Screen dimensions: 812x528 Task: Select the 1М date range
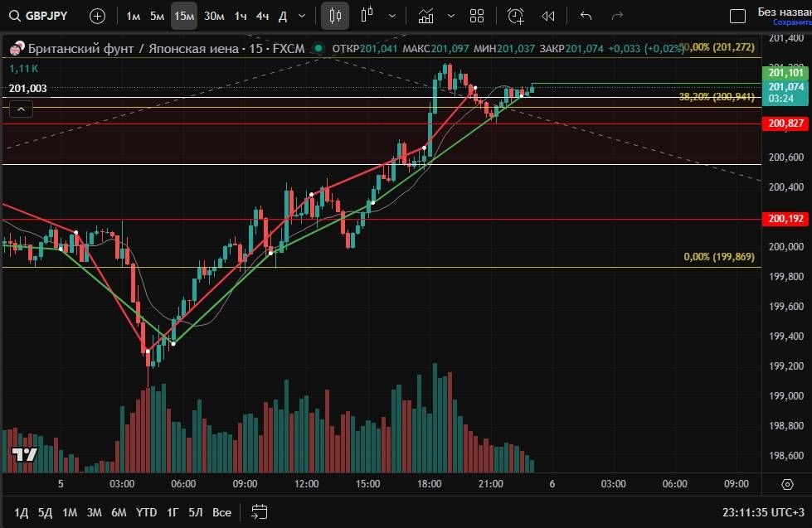[70, 511]
